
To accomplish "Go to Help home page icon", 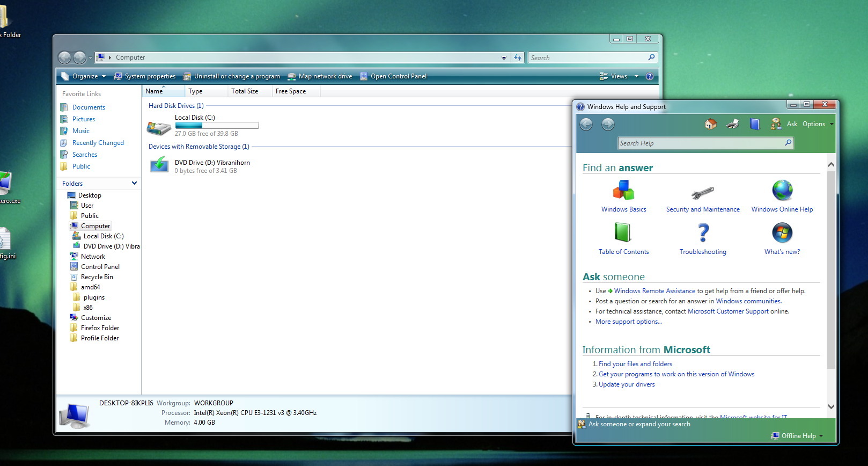I will pyautogui.click(x=711, y=124).
